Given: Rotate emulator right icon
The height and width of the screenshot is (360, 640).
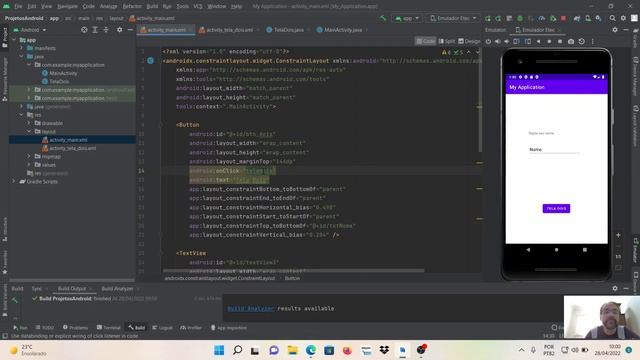Looking at the screenshot, I should tap(528, 41).
